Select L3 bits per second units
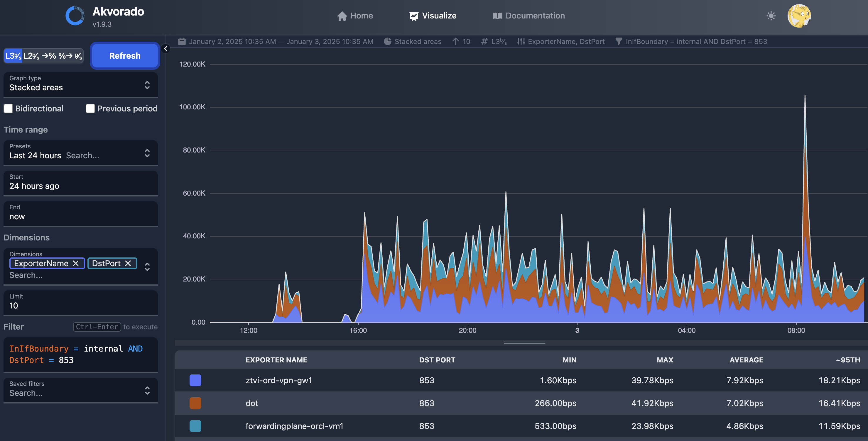 coord(13,56)
